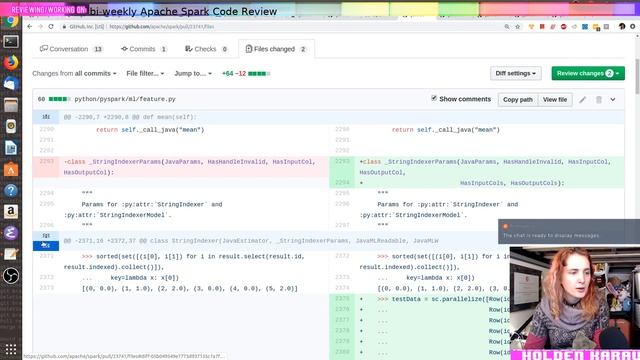640x360 pixels.
Task: Go back in the browser
Action: click(x=29, y=27)
